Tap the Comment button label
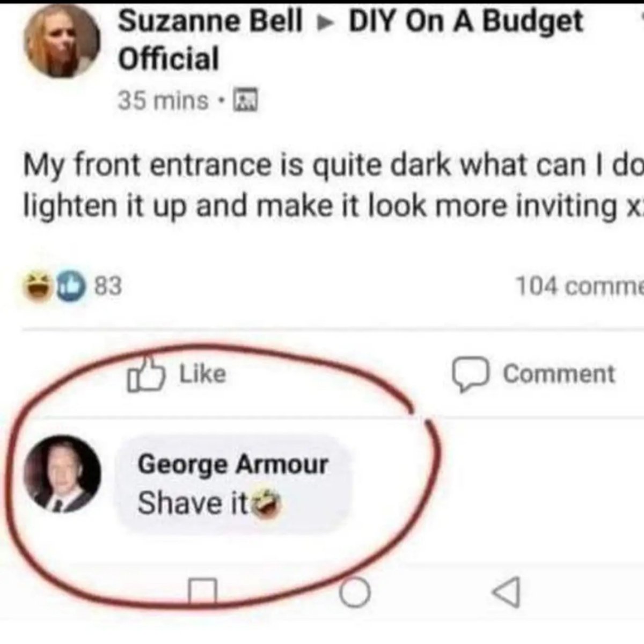Screen dimensions: 644x644 click(558, 374)
